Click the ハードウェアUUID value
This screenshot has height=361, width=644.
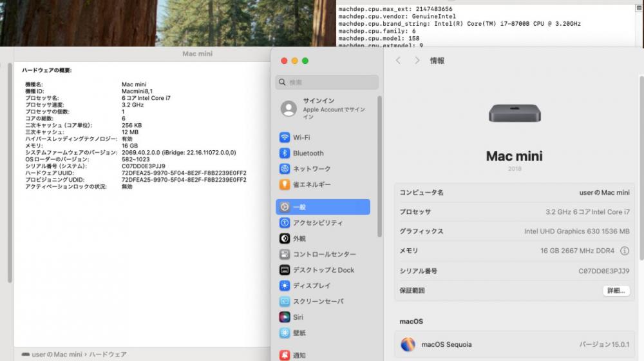(184, 173)
